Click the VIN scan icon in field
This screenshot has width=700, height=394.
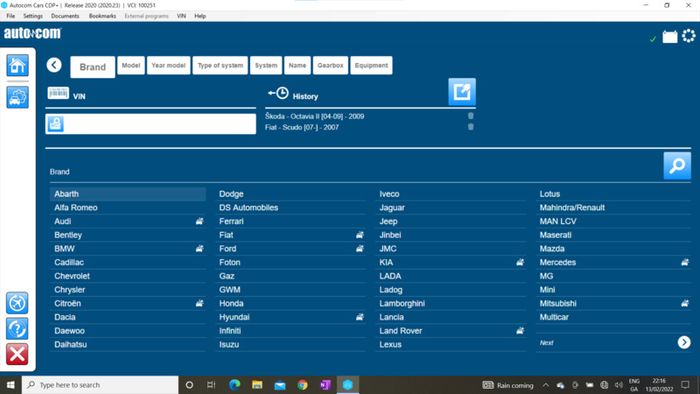coord(55,124)
